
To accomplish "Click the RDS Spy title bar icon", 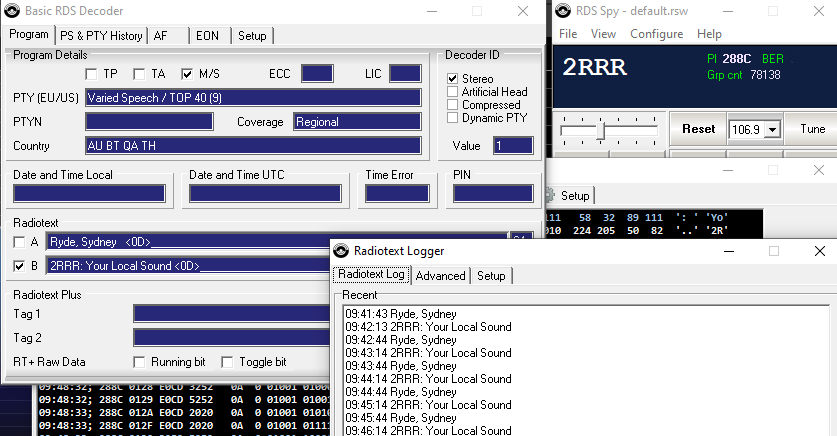I will click(560, 11).
